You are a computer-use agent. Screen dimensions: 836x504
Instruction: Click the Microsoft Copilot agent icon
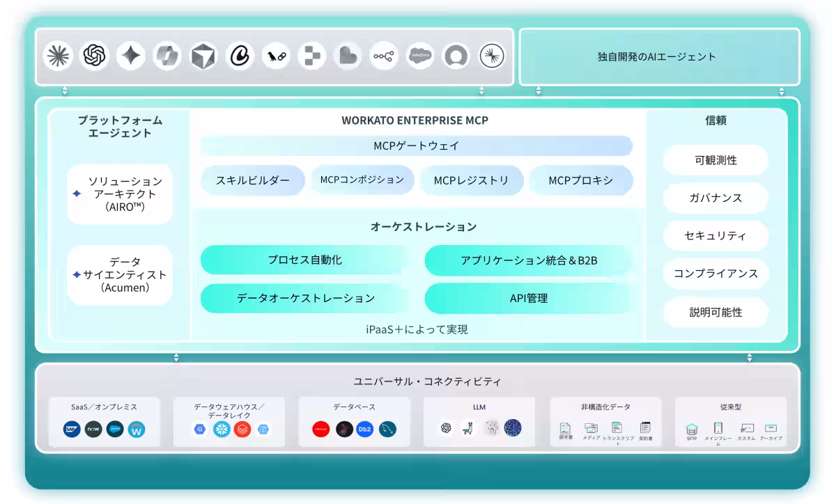[167, 56]
